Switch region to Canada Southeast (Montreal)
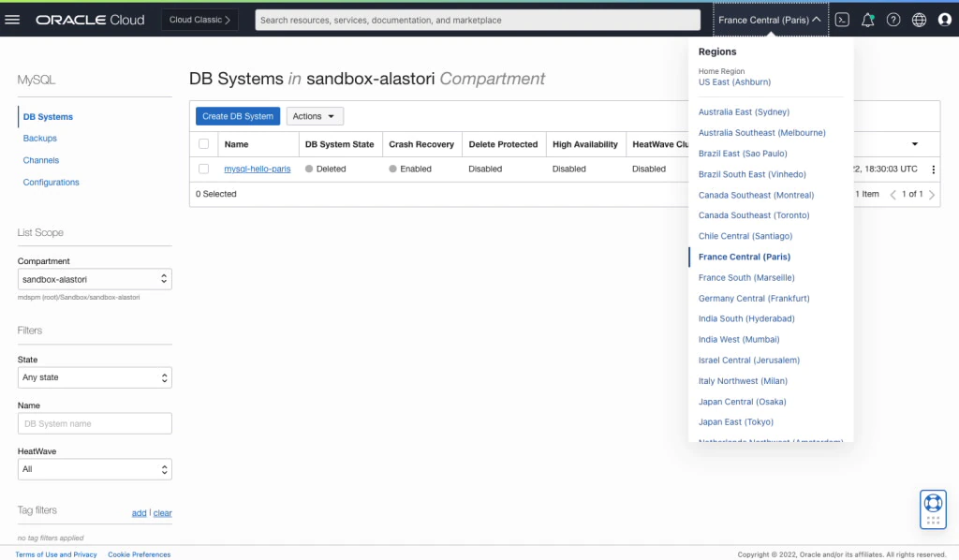 (x=756, y=195)
